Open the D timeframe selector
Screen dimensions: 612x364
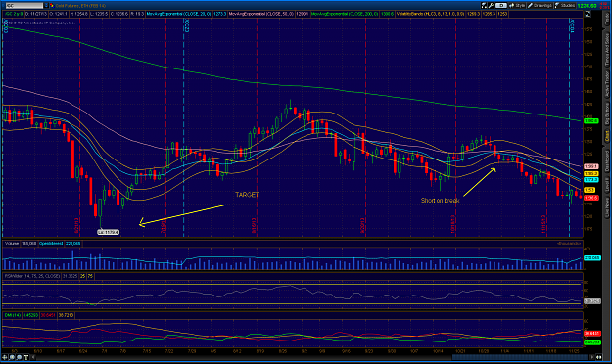[501, 6]
